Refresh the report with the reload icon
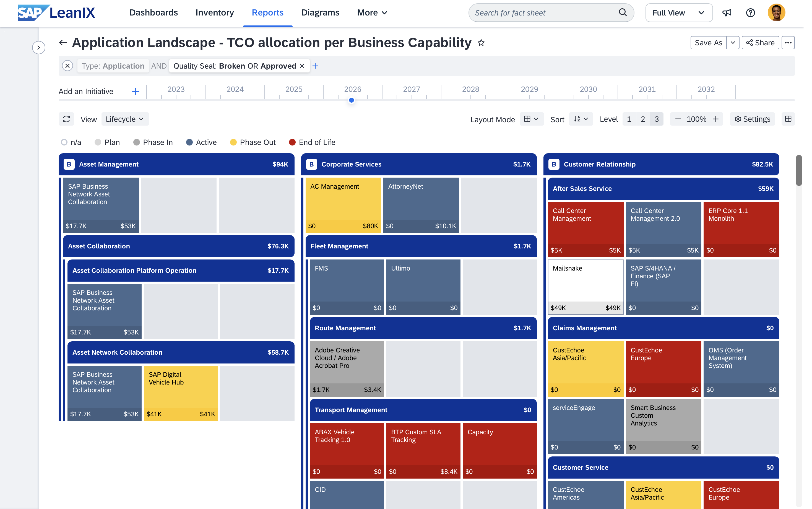This screenshot has width=812, height=509. tap(66, 119)
